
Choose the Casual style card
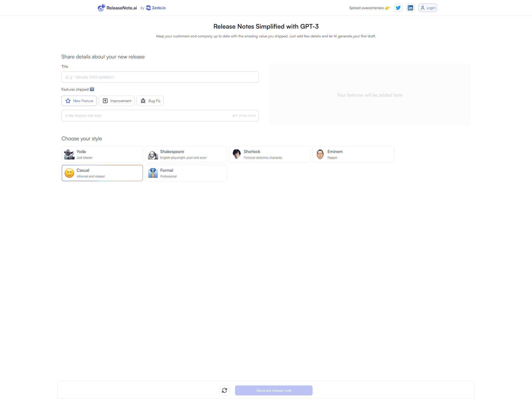coord(102,173)
